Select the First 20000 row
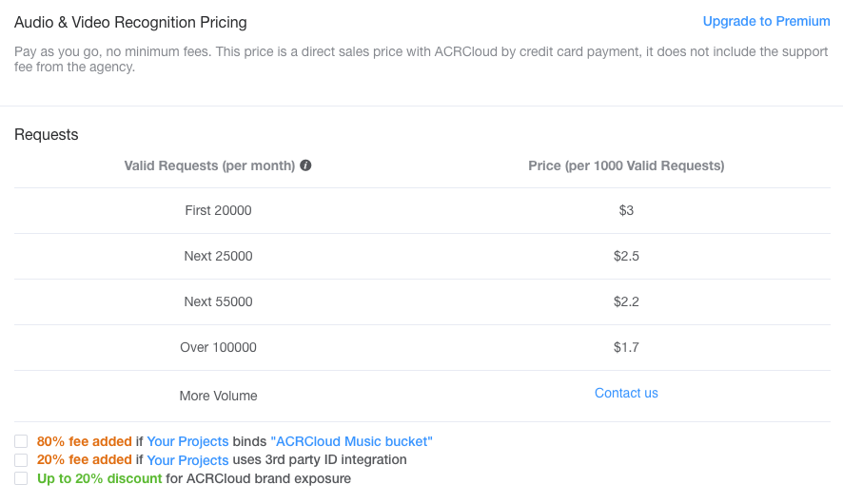843x504 pixels. (x=422, y=210)
